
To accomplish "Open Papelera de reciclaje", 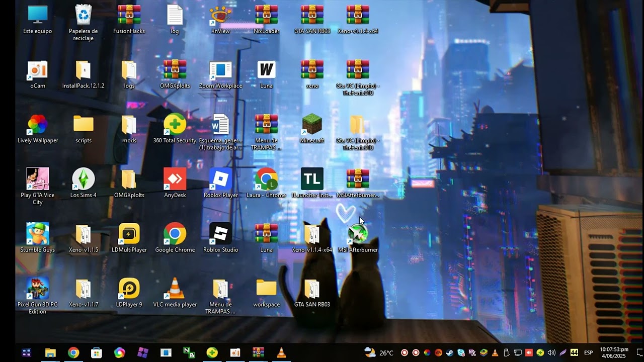I will pyautogui.click(x=84, y=23).
